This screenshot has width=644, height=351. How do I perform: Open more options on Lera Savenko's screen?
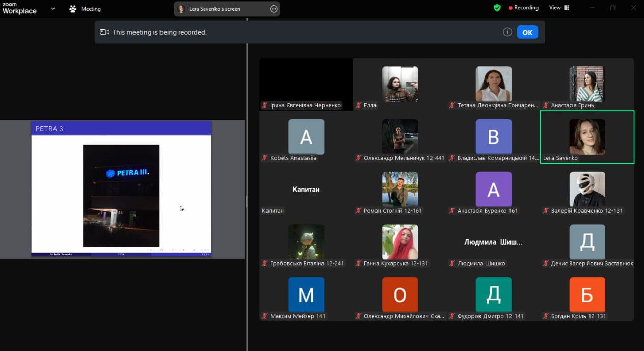274,9
